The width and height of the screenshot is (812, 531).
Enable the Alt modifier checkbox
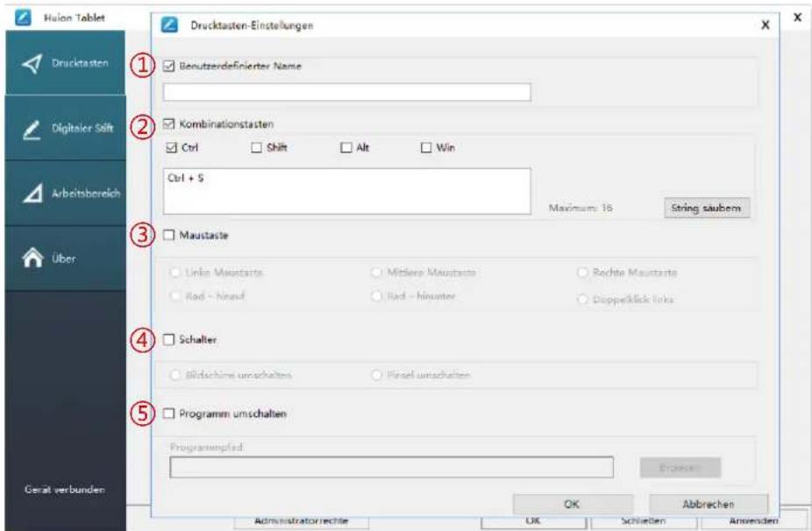pos(345,147)
